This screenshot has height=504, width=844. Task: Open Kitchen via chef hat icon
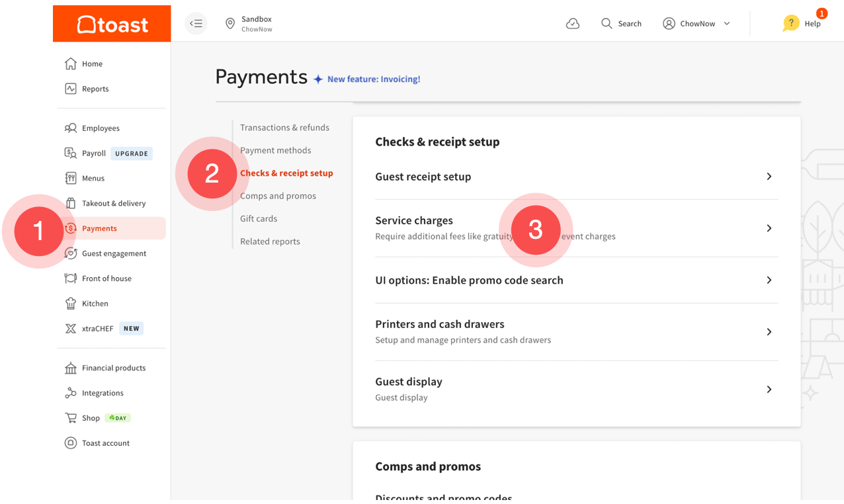click(x=71, y=304)
